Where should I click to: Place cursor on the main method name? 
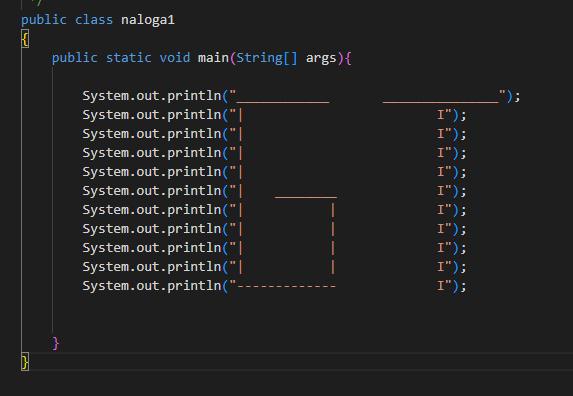click(213, 58)
